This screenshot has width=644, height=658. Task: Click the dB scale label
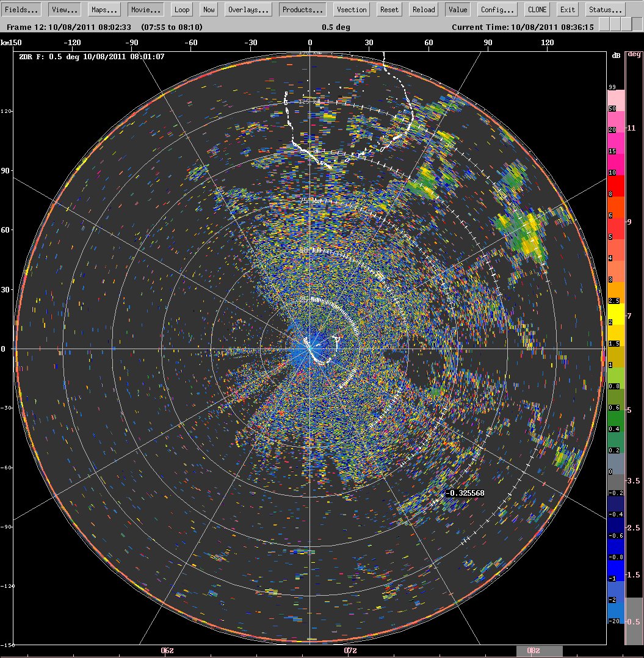616,56
